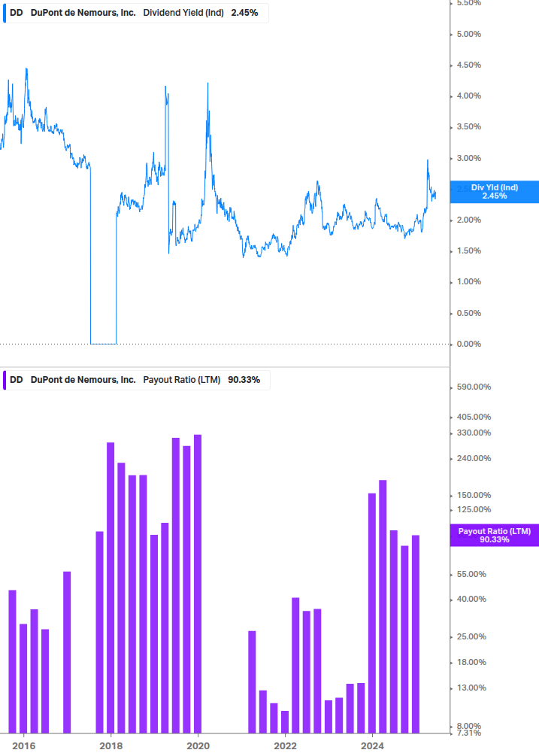Viewport: 539px width, 756px height.
Task: Click the 330.00% tick on the payout axis
Action: 474,433
